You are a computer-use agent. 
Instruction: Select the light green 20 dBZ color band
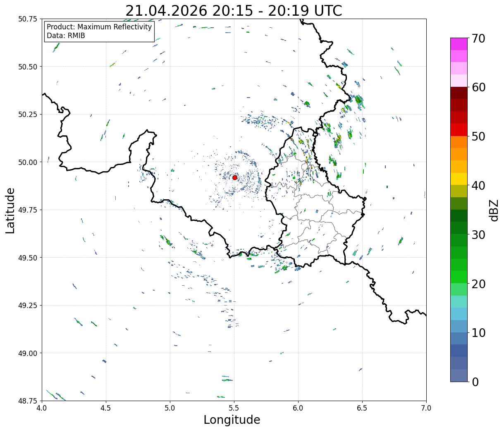(459, 277)
